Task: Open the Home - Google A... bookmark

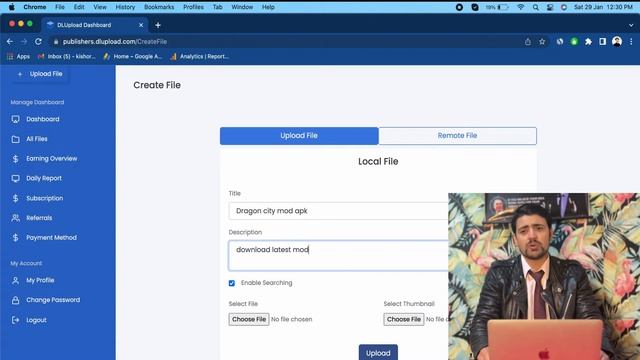Action: [133, 57]
